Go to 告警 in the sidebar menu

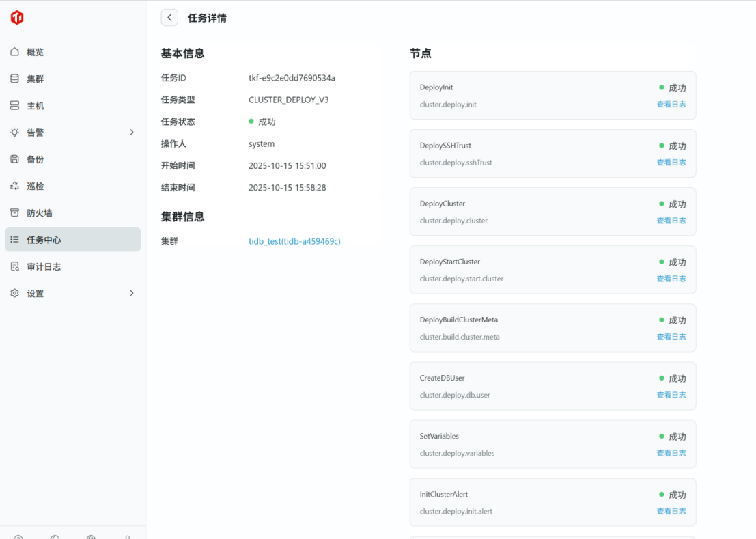pyautogui.click(x=36, y=133)
